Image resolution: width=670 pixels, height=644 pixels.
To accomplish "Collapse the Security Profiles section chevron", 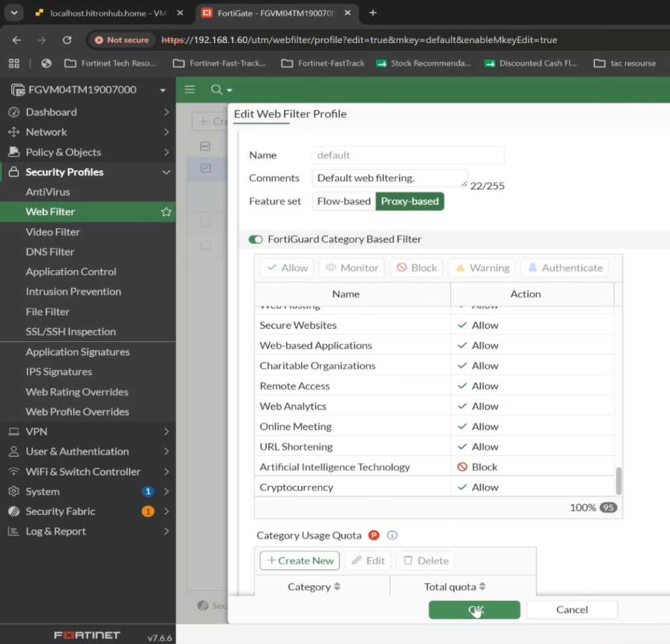I will click(166, 172).
